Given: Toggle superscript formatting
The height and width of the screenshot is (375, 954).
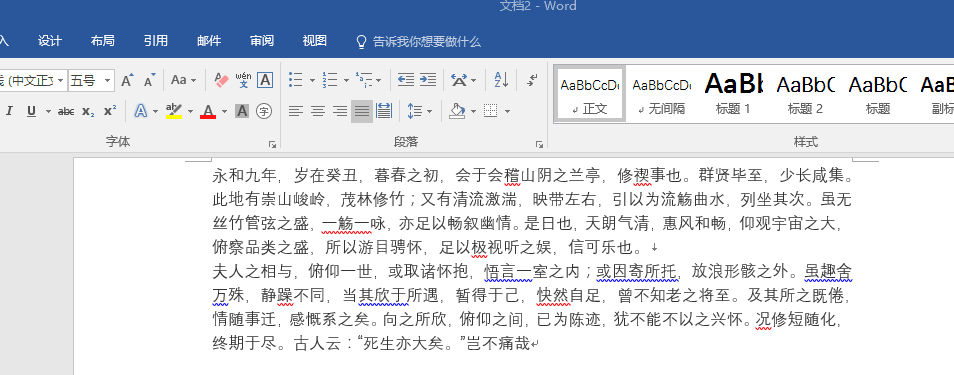Looking at the screenshot, I should [x=110, y=111].
